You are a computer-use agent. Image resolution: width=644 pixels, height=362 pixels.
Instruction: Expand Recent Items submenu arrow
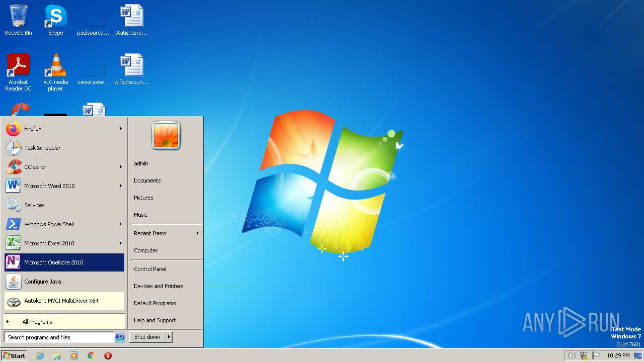click(198, 233)
